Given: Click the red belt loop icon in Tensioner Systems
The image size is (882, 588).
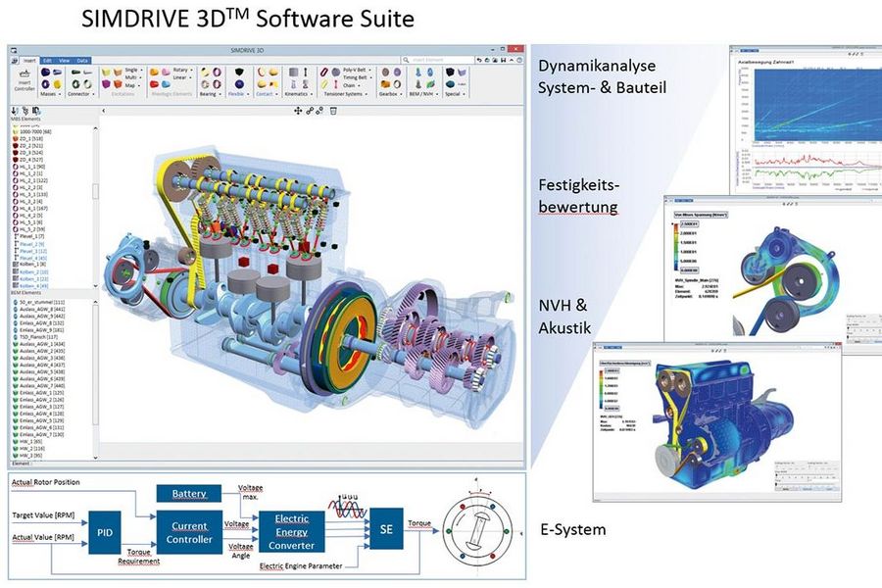Looking at the screenshot, I should 324,72.
